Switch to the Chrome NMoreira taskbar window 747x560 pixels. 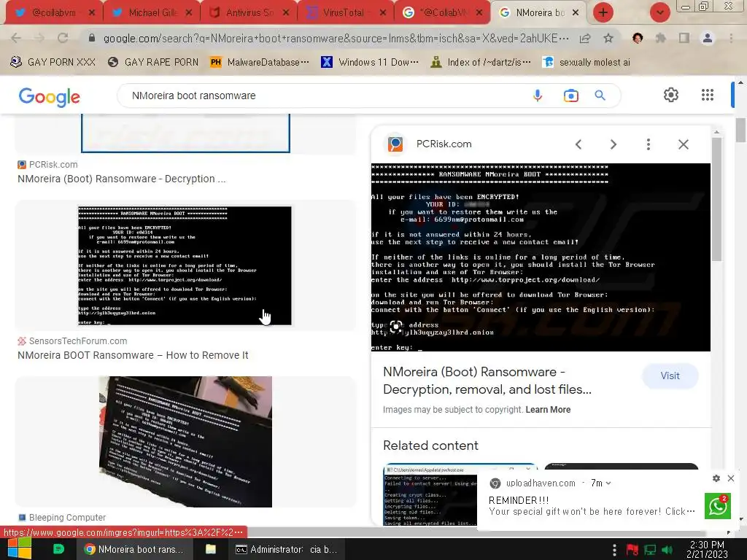pos(134,549)
